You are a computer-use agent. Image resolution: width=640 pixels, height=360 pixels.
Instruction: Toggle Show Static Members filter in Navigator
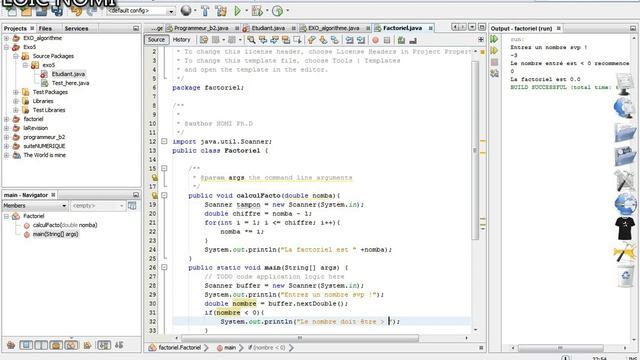click(x=41, y=345)
